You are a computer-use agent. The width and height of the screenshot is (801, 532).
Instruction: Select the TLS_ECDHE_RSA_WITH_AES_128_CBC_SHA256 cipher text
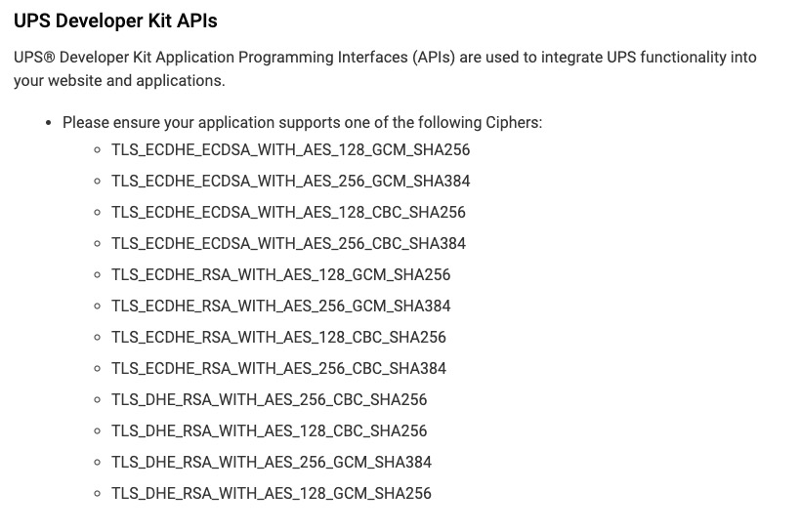tap(278, 338)
